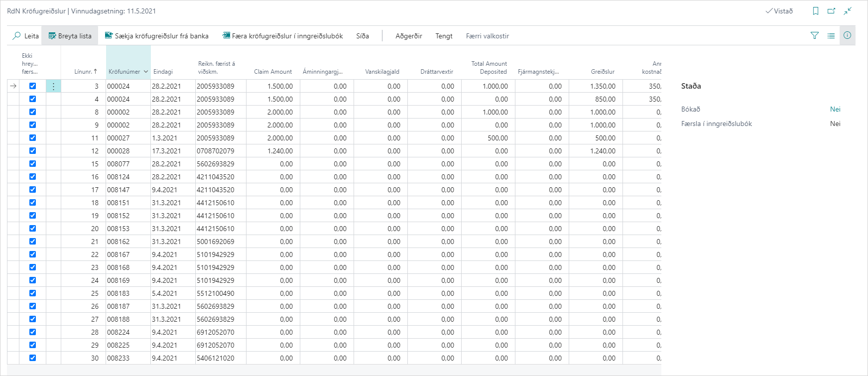Select Claim Amount cell for claim 000028
868x376 pixels.
coord(273,151)
